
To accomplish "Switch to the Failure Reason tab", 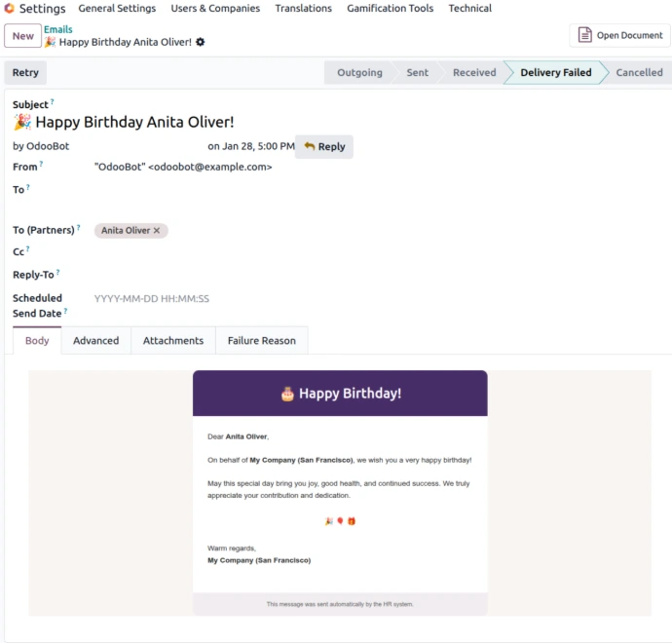I will 261,341.
